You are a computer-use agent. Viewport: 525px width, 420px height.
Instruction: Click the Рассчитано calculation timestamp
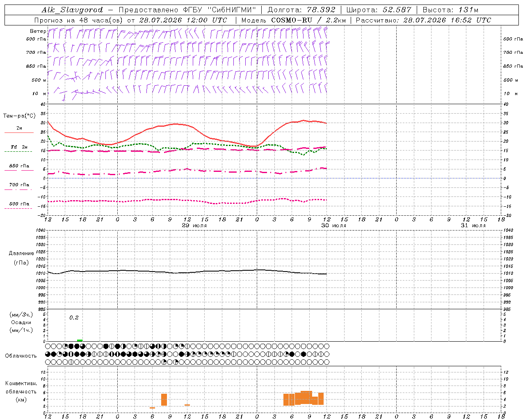423,20
